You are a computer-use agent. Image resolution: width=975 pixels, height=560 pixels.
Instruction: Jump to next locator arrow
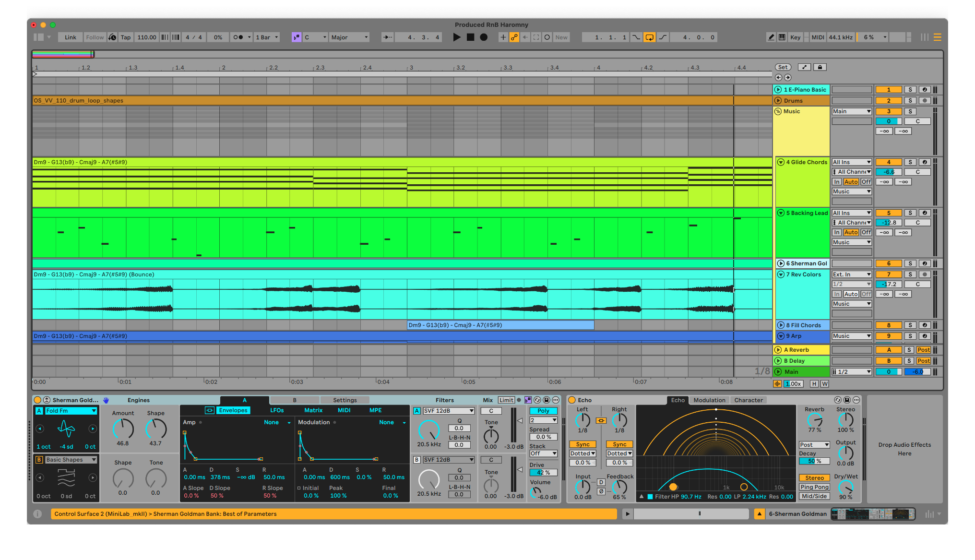click(787, 77)
